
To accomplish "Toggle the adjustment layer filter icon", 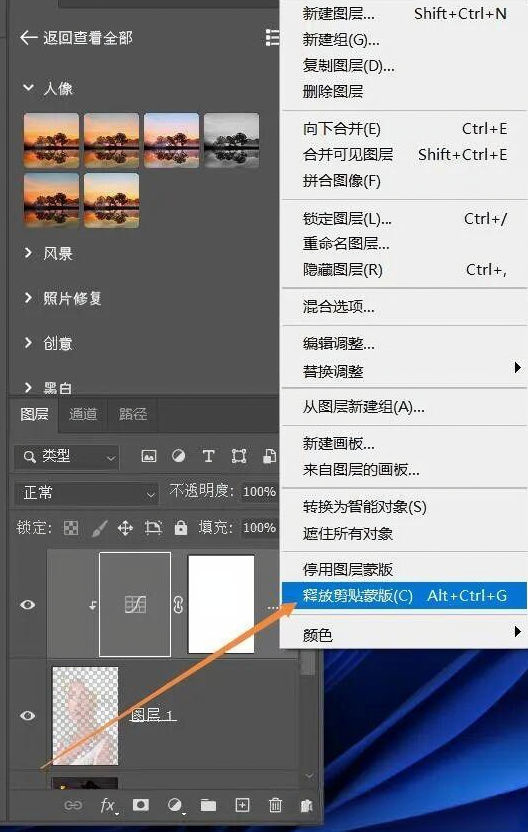I will coord(179,456).
